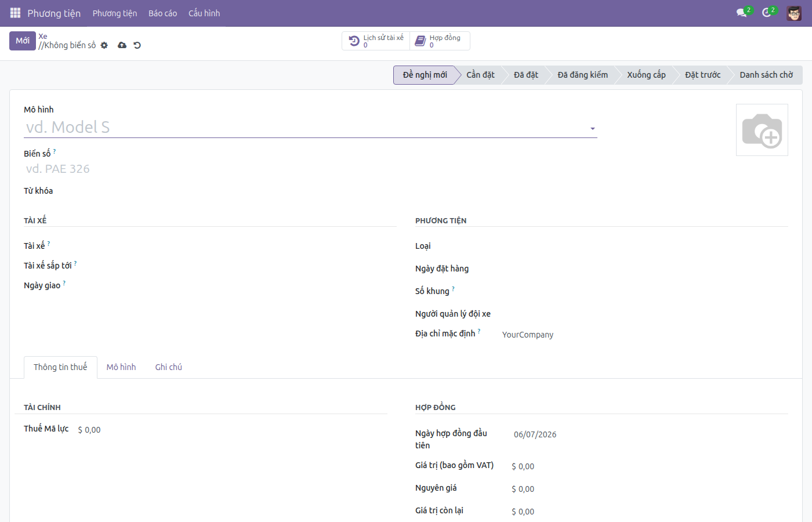Open the user avatar menu
This screenshot has height=522, width=812.
794,13
